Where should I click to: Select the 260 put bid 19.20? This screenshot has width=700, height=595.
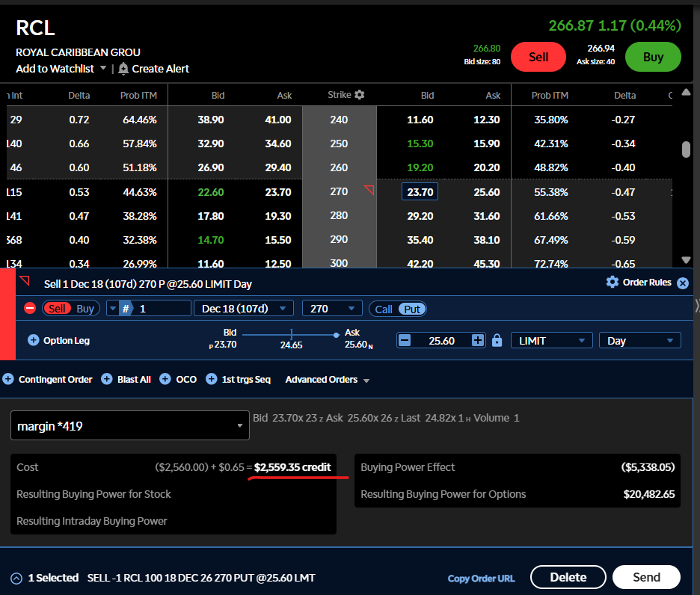tap(420, 167)
